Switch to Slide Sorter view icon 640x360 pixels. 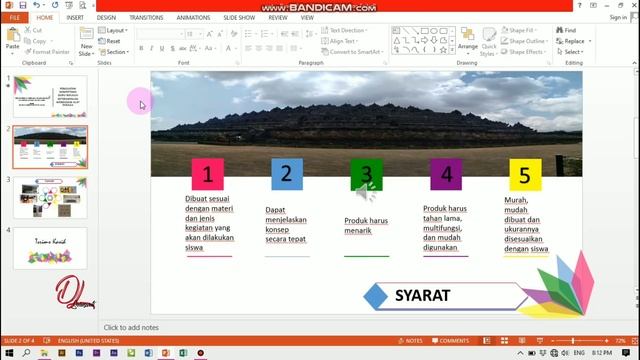(x=504, y=341)
